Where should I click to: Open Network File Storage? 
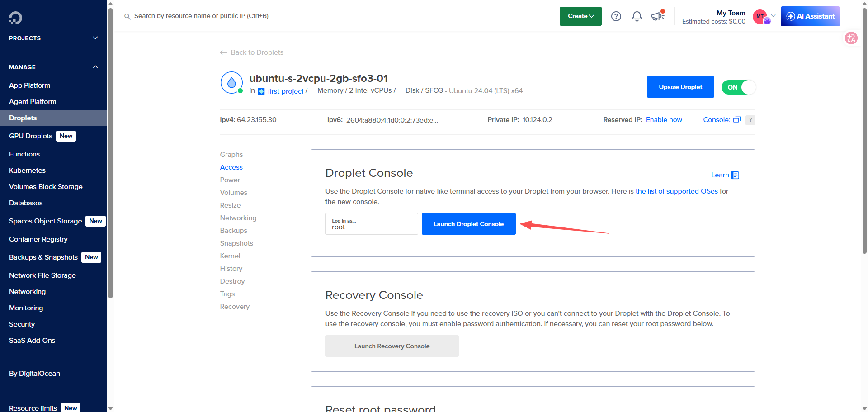[x=42, y=275]
